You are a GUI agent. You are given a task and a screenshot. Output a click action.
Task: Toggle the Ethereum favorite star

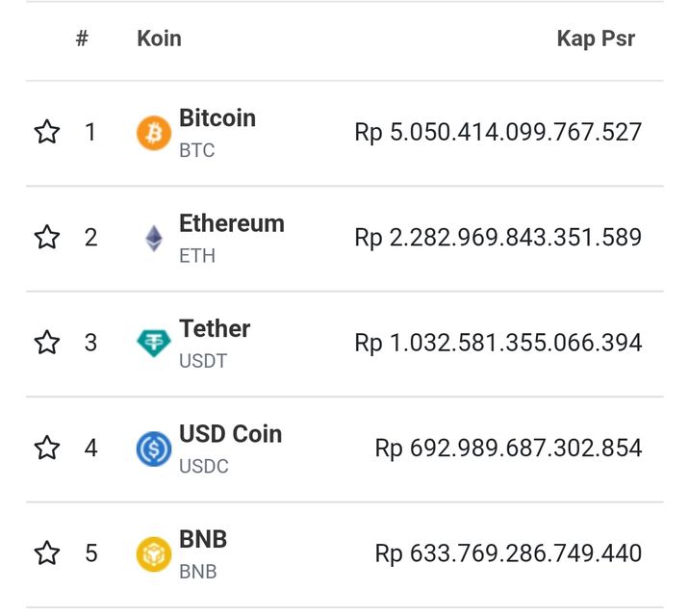coord(47,237)
